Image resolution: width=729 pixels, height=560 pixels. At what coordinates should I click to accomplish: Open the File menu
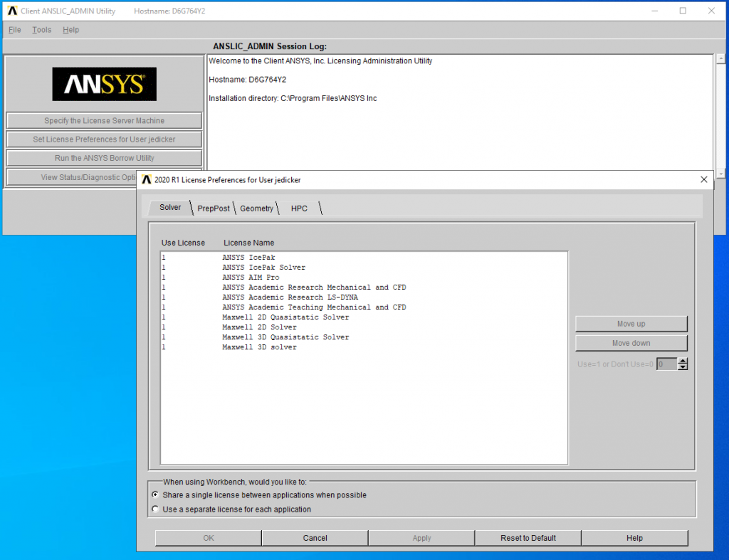tap(15, 30)
